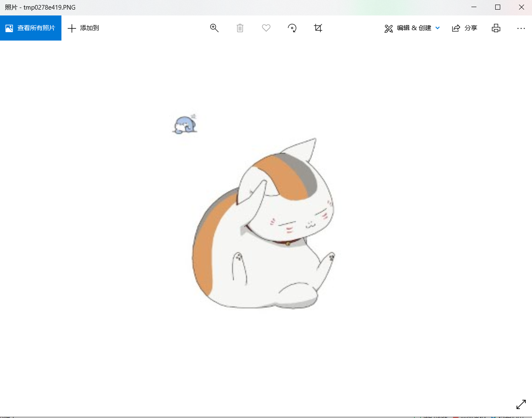
Task: Open the three-dot more options menu
Action: tap(521, 28)
